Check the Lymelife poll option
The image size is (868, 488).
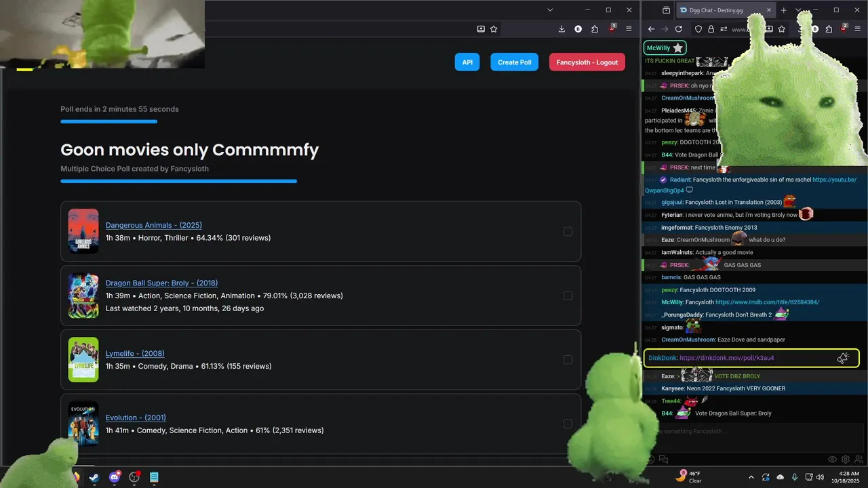coord(568,360)
